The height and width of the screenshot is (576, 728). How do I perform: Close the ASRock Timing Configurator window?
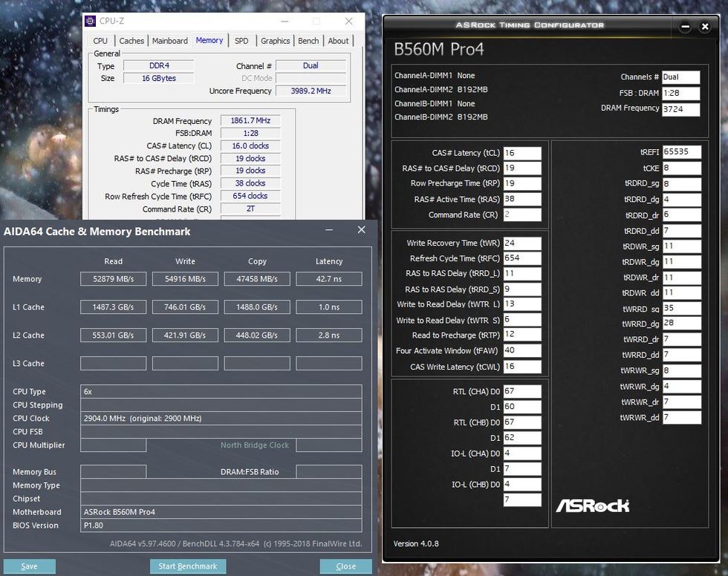coord(704,27)
